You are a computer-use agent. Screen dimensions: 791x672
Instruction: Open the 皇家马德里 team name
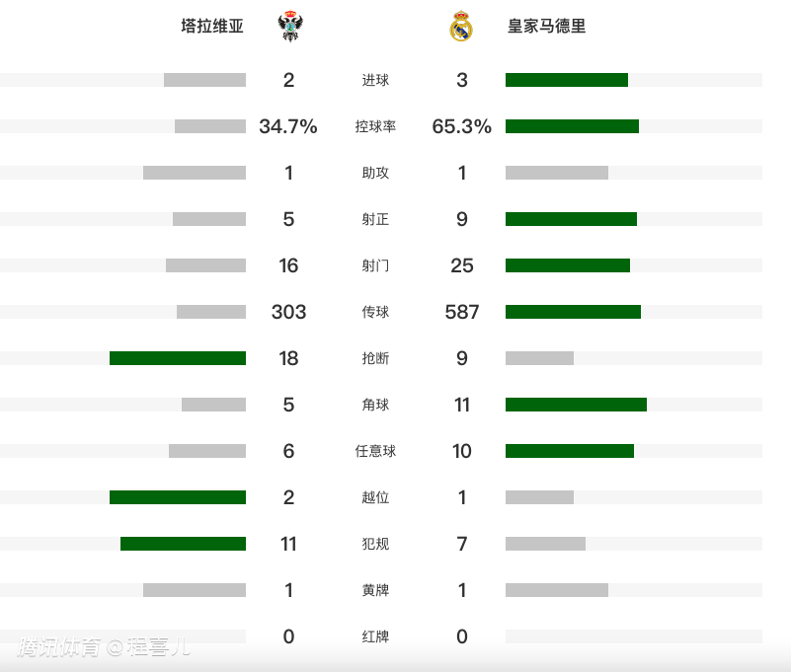(546, 27)
